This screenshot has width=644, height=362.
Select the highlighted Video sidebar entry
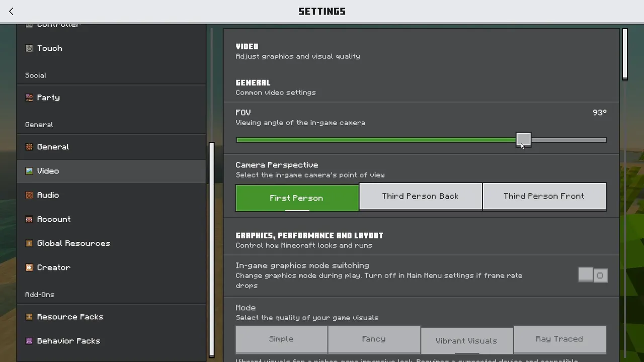[111, 171]
